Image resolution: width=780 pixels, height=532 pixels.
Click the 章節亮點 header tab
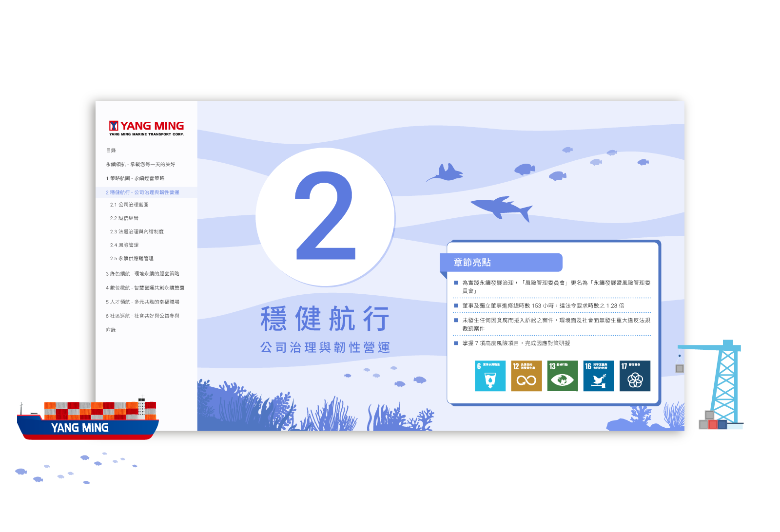(501, 262)
